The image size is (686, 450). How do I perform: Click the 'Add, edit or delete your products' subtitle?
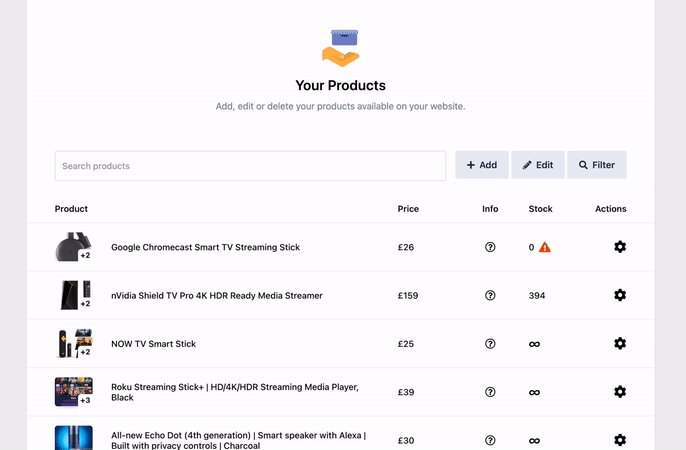tap(340, 106)
